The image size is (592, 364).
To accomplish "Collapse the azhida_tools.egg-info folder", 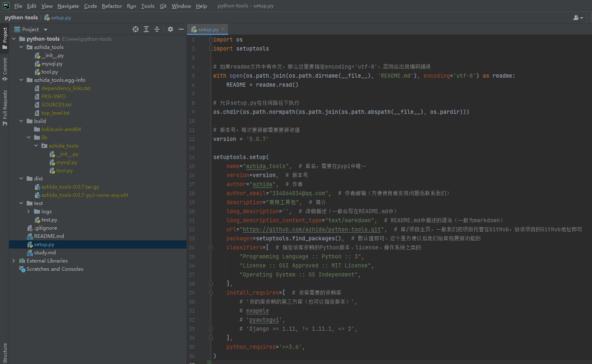I will [x=21, y=80].
